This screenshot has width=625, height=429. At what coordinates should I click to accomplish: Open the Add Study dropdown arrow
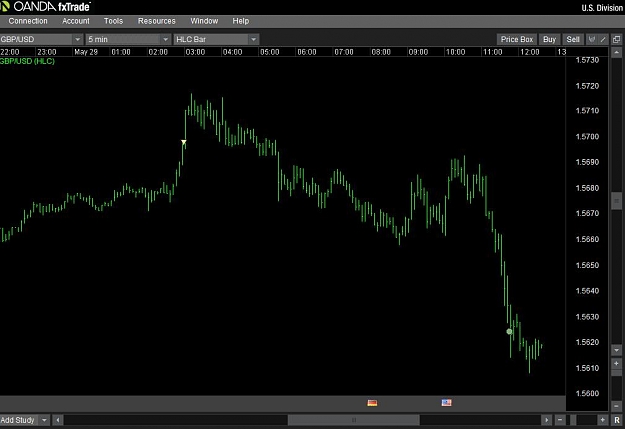pyautogui.click(x=44, y=420)
